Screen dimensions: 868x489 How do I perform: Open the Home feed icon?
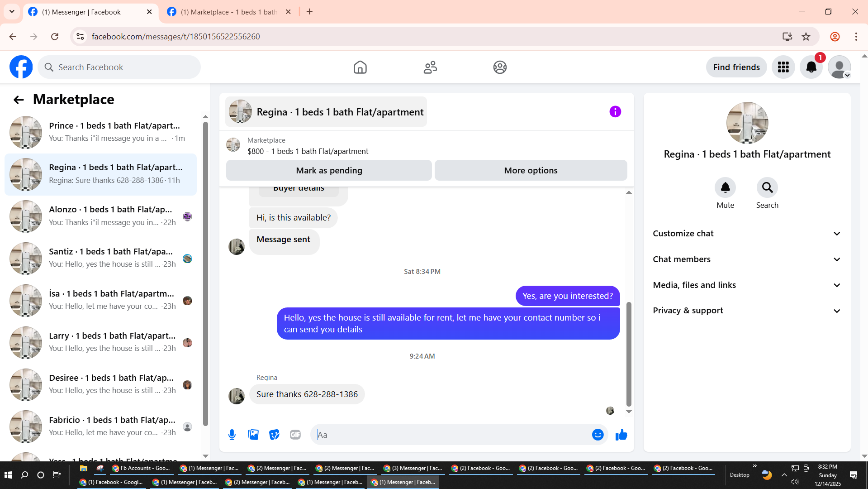pos(360,67)
